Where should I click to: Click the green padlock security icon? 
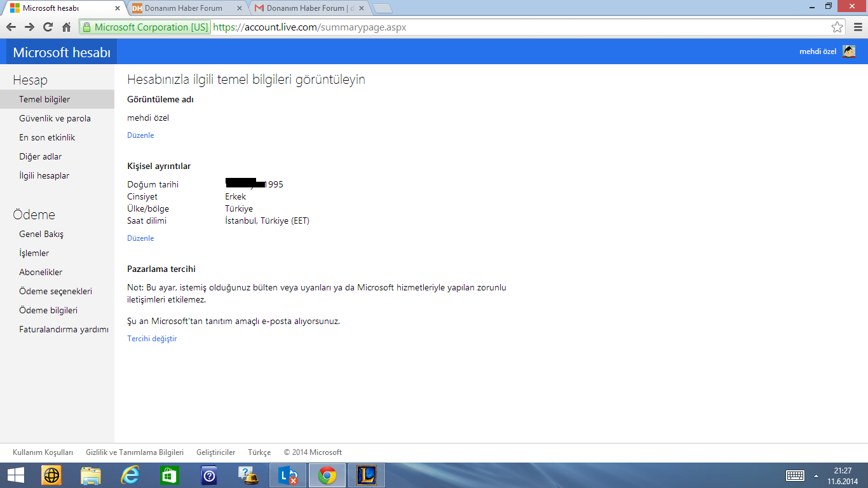pos(87,27)
